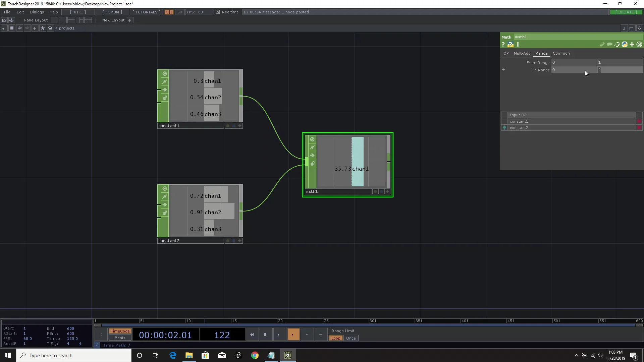Open the Python help icon in parameter dialog

point(625,44)
